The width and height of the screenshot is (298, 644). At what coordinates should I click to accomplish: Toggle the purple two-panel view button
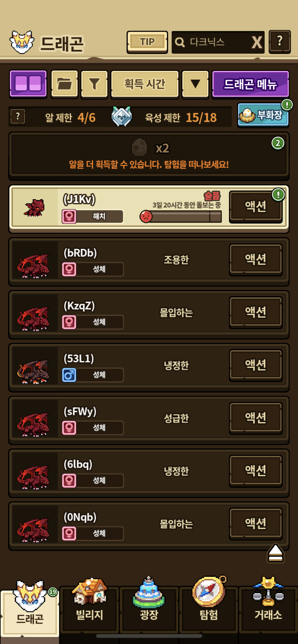28,84
